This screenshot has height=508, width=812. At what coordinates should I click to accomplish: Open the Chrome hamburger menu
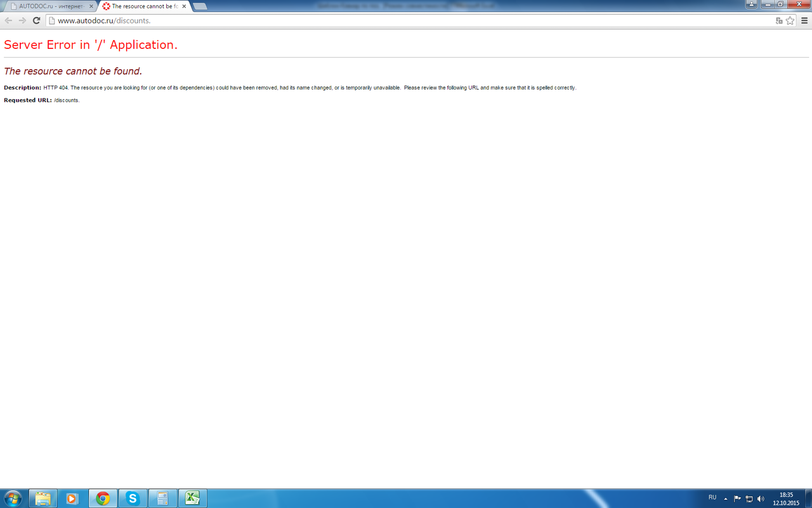click(x=804, y=20)
